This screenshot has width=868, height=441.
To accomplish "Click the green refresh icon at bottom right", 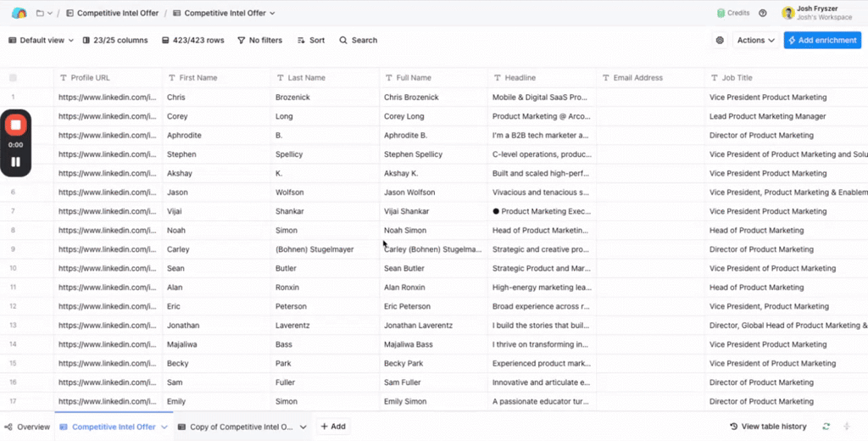I will (x=826, y=427).
